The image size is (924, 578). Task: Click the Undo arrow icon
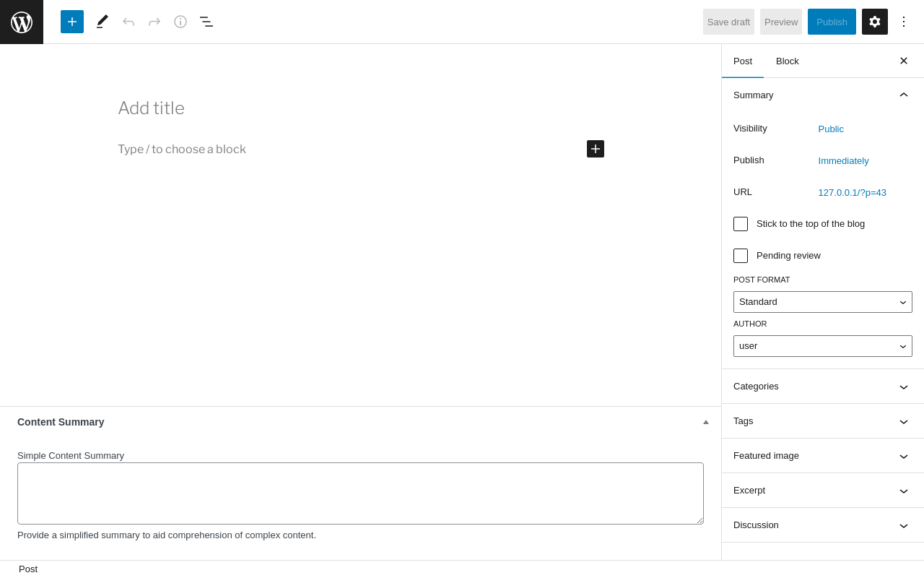(128, 22)
